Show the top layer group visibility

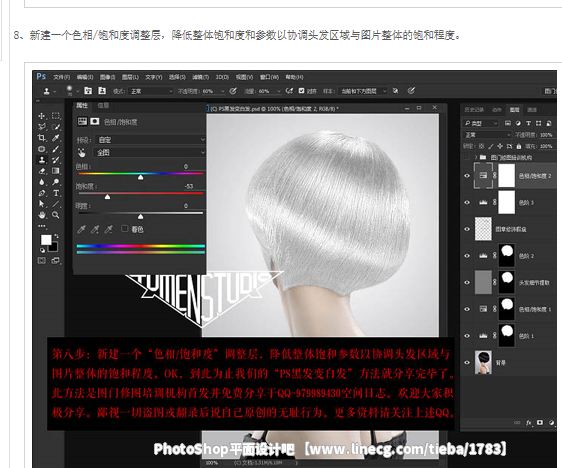467,157
